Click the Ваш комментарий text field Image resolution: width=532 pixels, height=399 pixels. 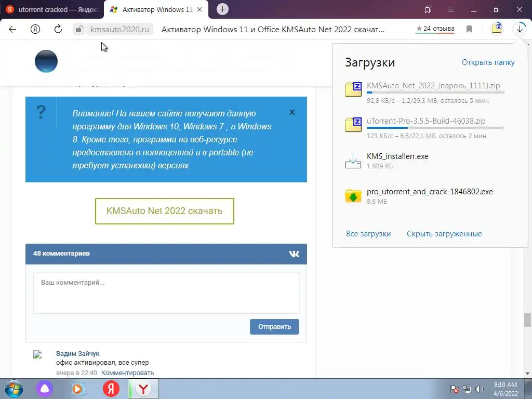[166, 293]
